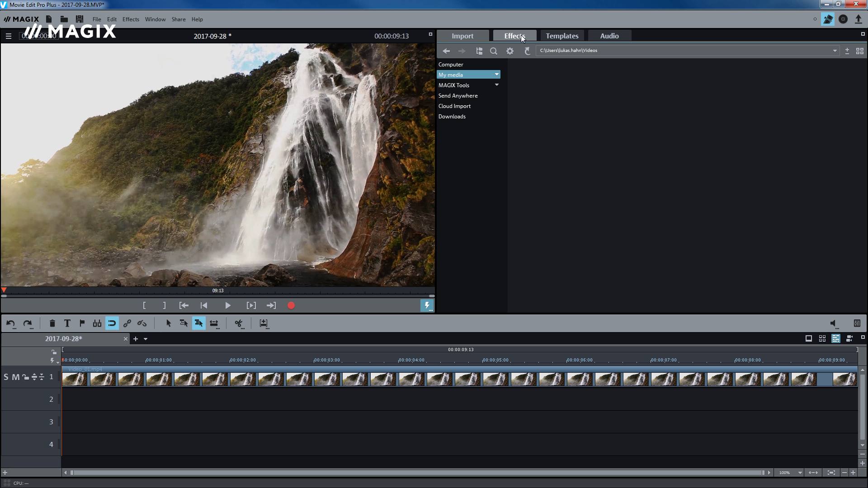Select the delete objects tool
The width and height of the screenshot is (868, 488).
coord(52,323)
